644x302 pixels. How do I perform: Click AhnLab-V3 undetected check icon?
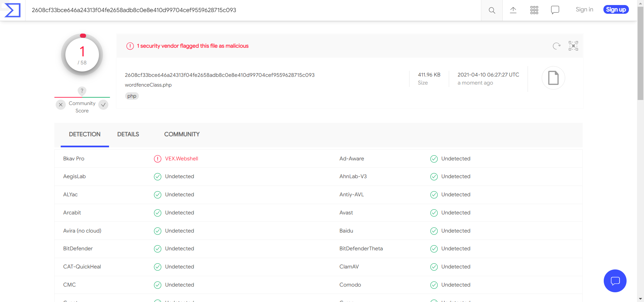[x=434, y=177]
